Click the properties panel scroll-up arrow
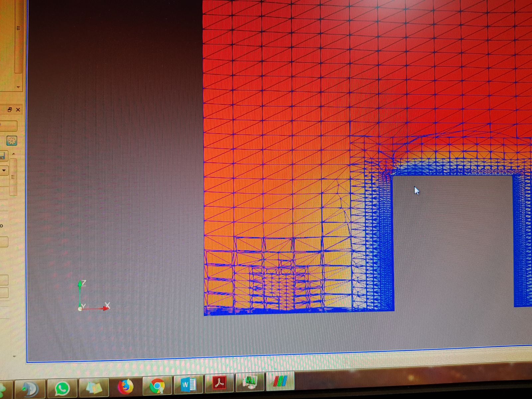The height and width of the screenshot is (399, 532). coord(13,154)
